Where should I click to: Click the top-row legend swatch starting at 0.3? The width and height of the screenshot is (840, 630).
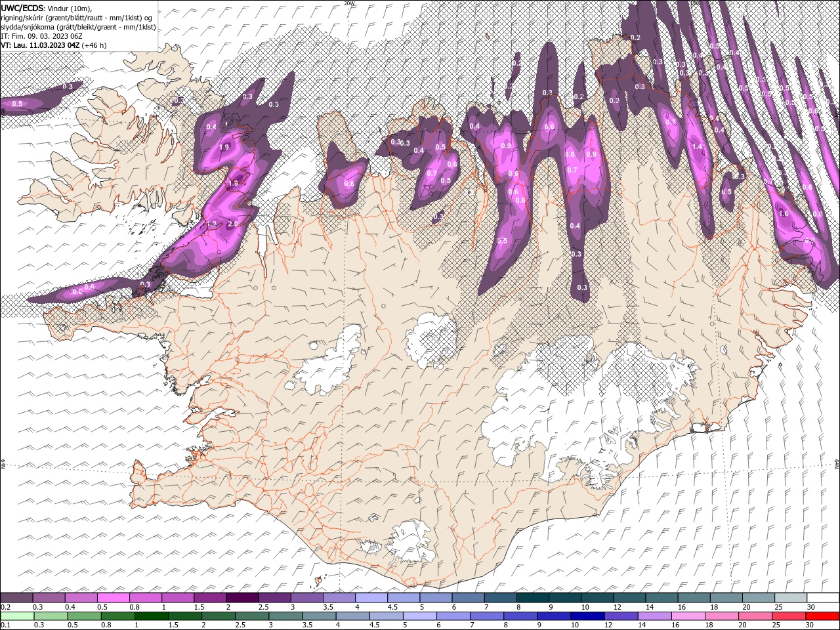[x=49, y=598]
